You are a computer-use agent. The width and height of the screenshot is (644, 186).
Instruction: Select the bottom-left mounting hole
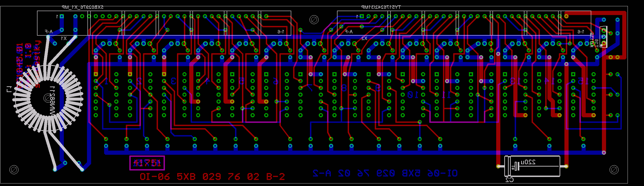point(14,170)
